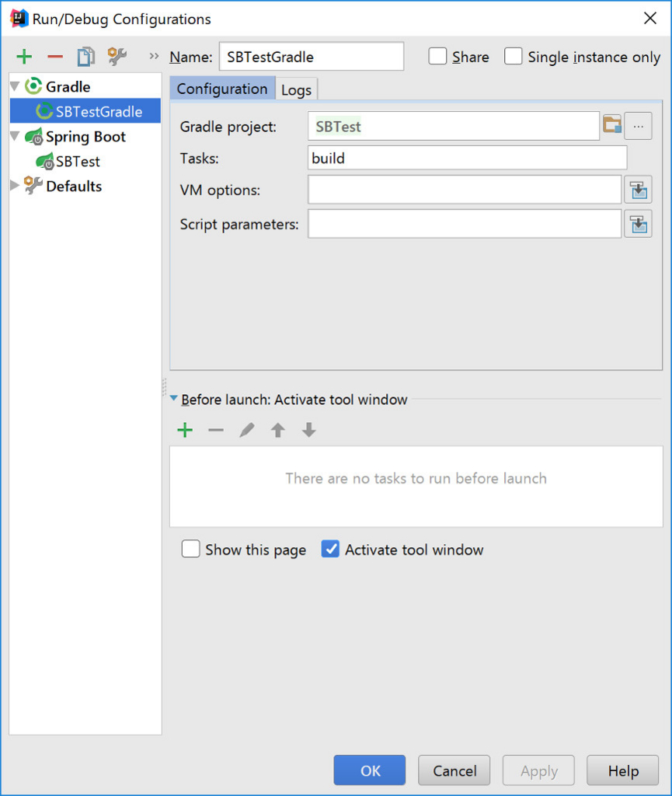Collapse the Spring Boot tree node
The image size is (672, 796).
pos(15,136)
